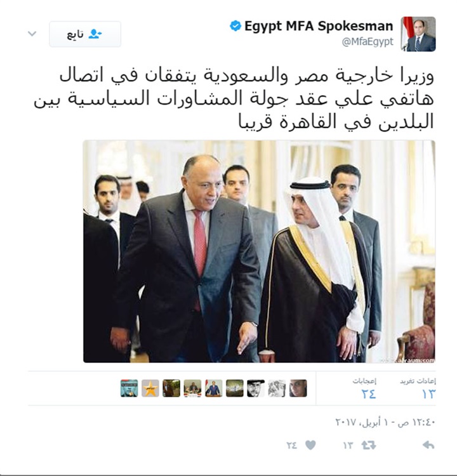This screenshot has height=476, width=457.
Task: Click the Arabic tweet text
Action: 234,98
